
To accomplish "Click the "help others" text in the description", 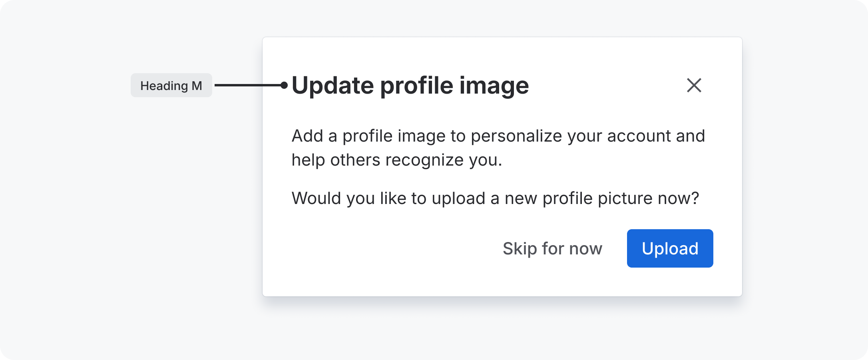I will pos(336,160).
